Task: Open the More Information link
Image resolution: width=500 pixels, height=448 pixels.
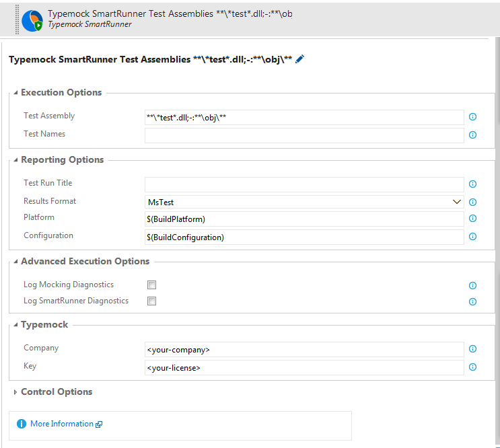Action: (x=62, y=424)
